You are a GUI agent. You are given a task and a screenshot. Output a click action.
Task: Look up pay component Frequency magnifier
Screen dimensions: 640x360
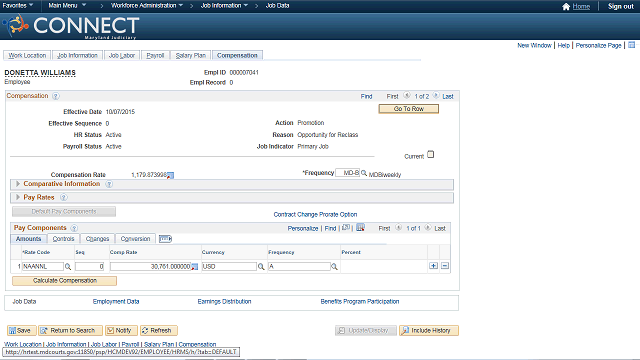pyautogui.click(x=334, y=267)
